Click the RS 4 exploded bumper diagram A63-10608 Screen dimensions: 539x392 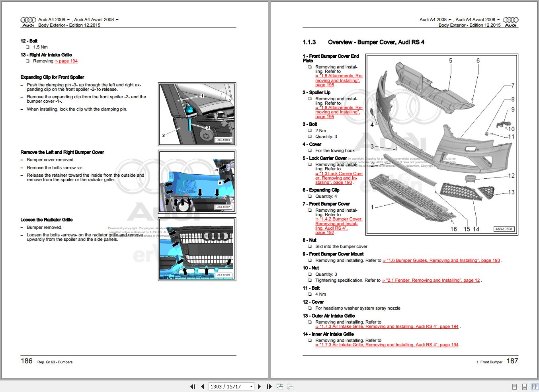click(442, 144)
